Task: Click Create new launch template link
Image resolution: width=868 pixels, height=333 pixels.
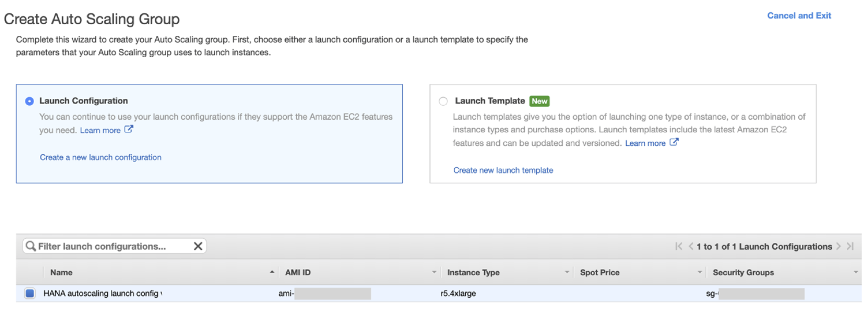Action: pyautogui.click(x=503, y=170)
